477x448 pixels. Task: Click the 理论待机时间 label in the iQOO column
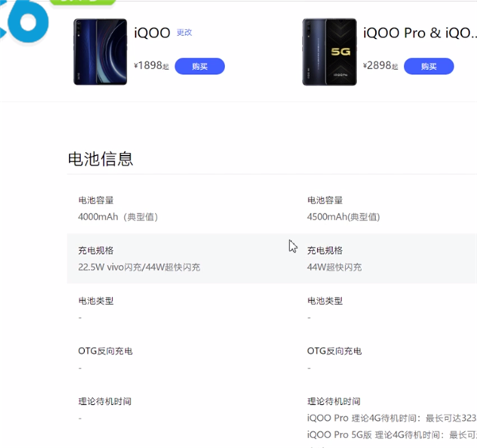coord(105,401)
